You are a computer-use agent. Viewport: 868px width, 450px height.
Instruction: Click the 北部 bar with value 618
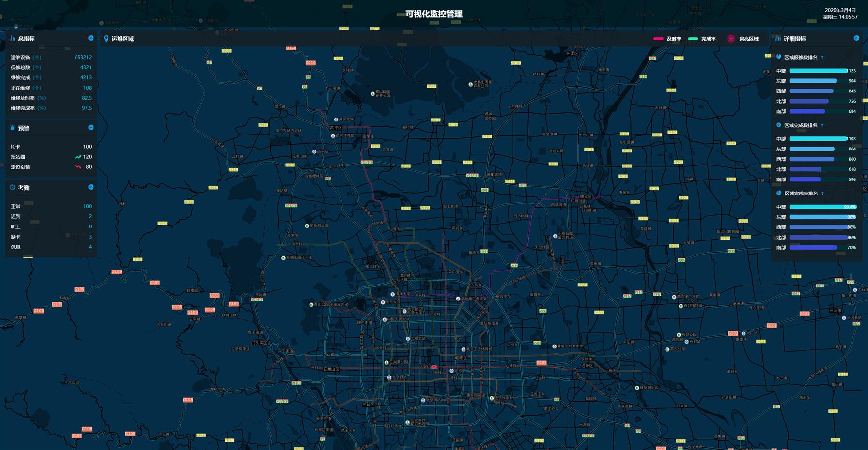[806, 169]
